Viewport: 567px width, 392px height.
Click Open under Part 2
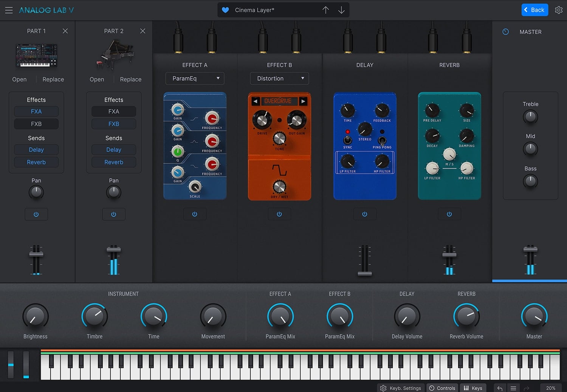97,79
